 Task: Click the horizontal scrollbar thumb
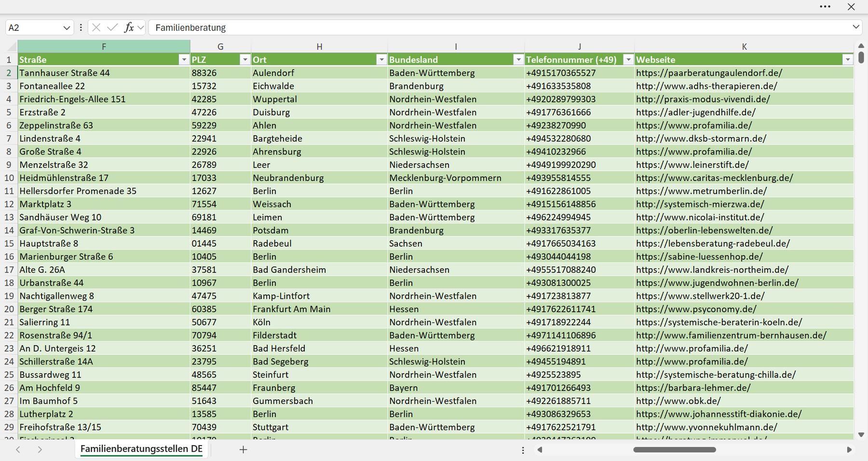point(674,449)
